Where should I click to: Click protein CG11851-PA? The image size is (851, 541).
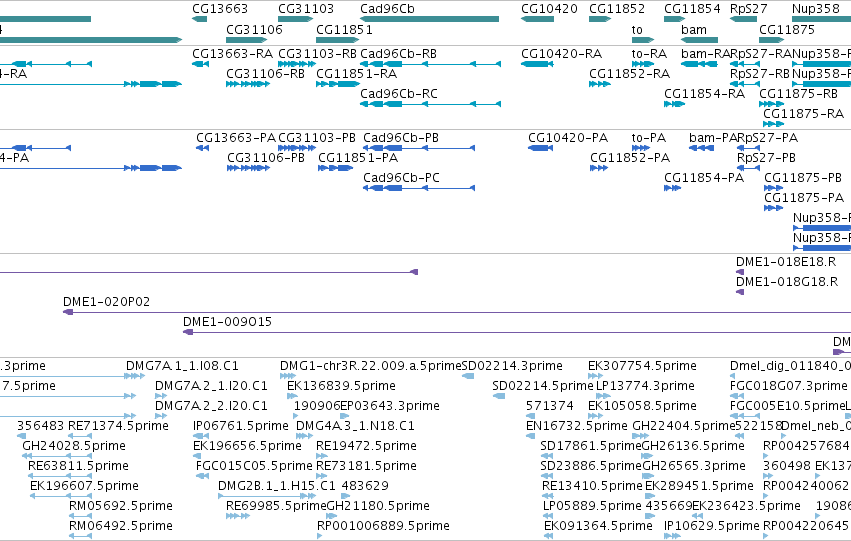coord(358,158)
